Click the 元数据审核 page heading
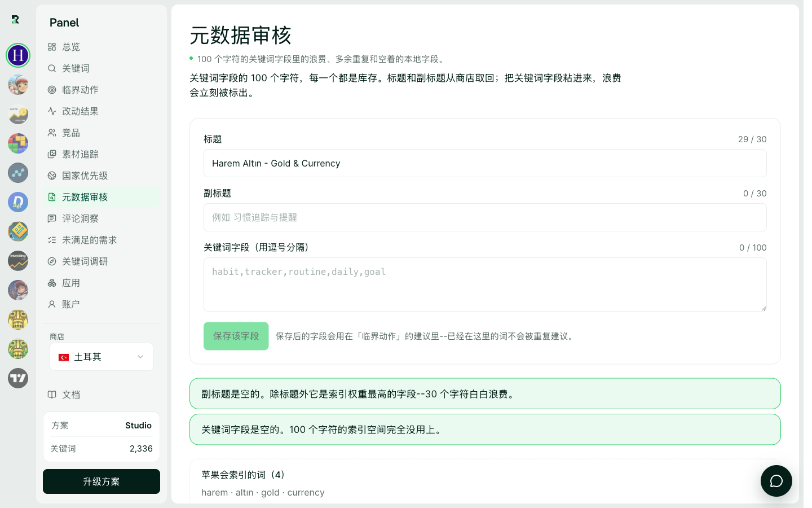Image resolution: width=812 pixels, height=508 pixels. coord(240,36)
